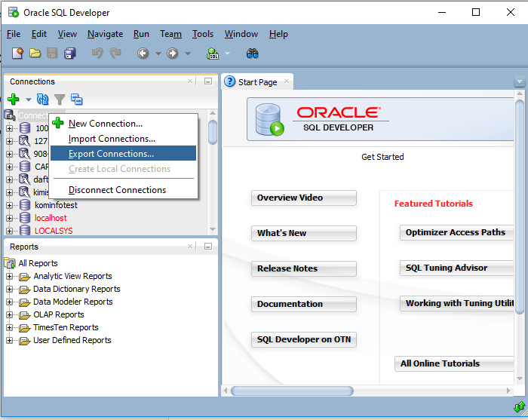This screenshot has height=420, width=528.
Task: Click the Overview Video button
Action: point(304,198)
